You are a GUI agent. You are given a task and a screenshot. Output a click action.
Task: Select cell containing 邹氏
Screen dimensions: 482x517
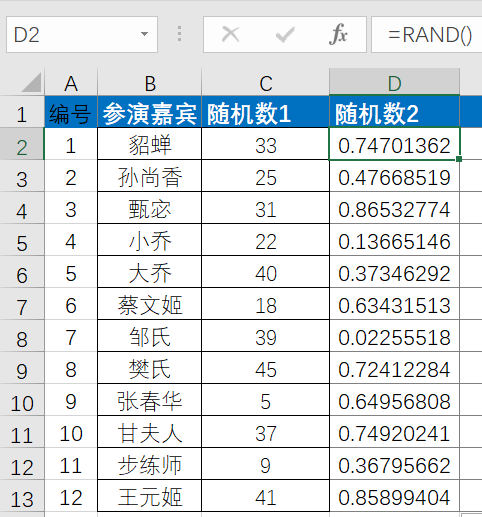(x=150, y=336)
